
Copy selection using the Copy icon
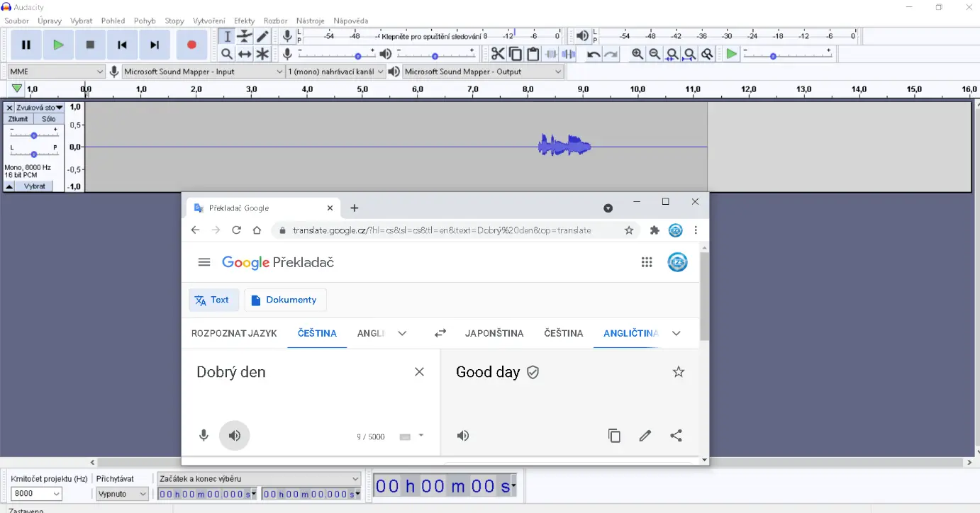[516, 54]
